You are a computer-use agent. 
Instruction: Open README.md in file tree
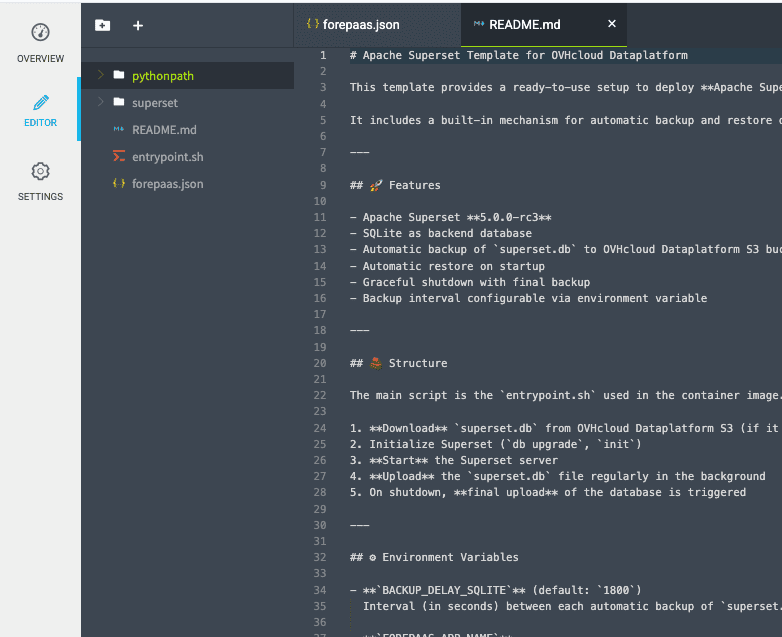[x=188, y=130]
